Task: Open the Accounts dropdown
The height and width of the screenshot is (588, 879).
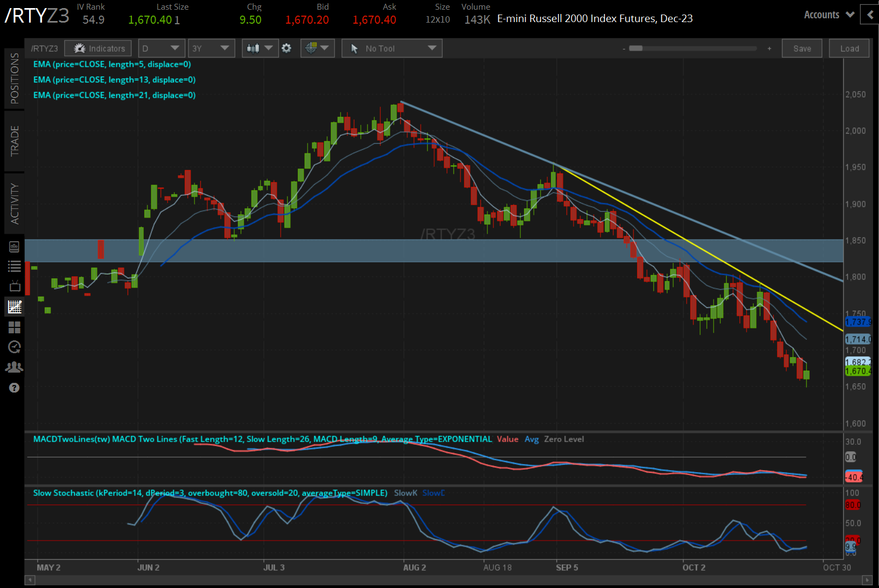Action: [x=828, y=15]
